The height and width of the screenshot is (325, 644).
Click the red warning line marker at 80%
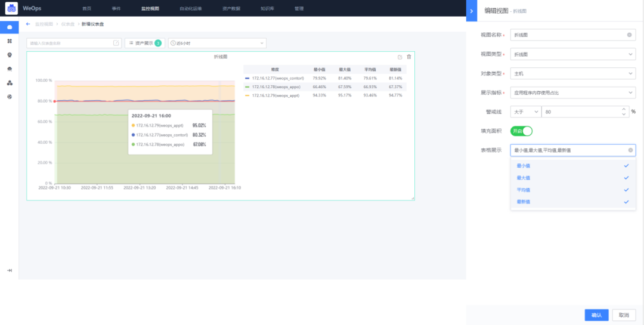click(55, 101)
